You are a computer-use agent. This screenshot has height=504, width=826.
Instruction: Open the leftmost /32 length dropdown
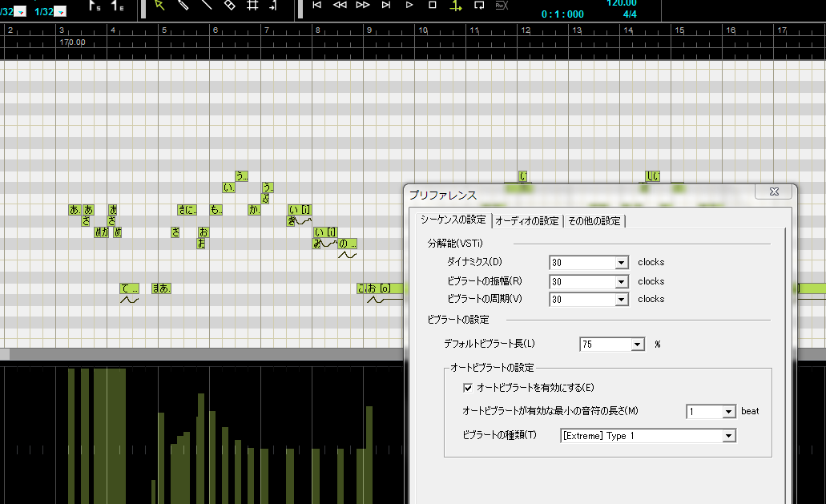(20, 11)
